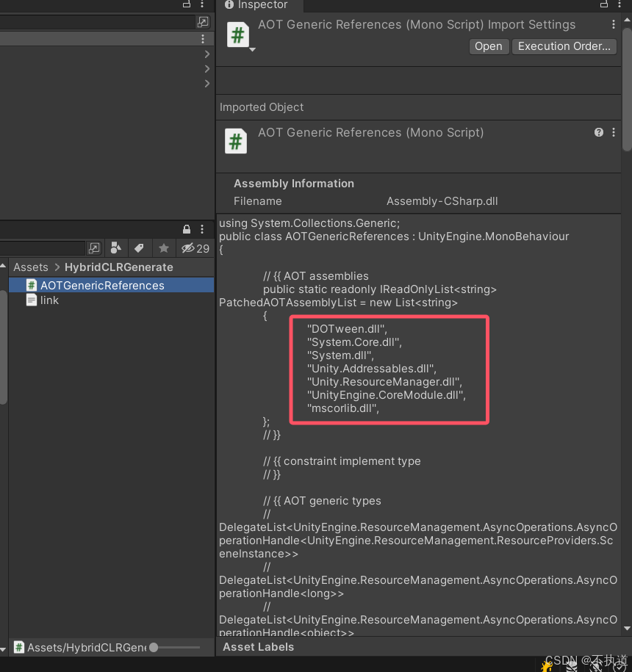Open Mono Script component options menu
The image size is (632, 672).
click(x=614, y=132)
